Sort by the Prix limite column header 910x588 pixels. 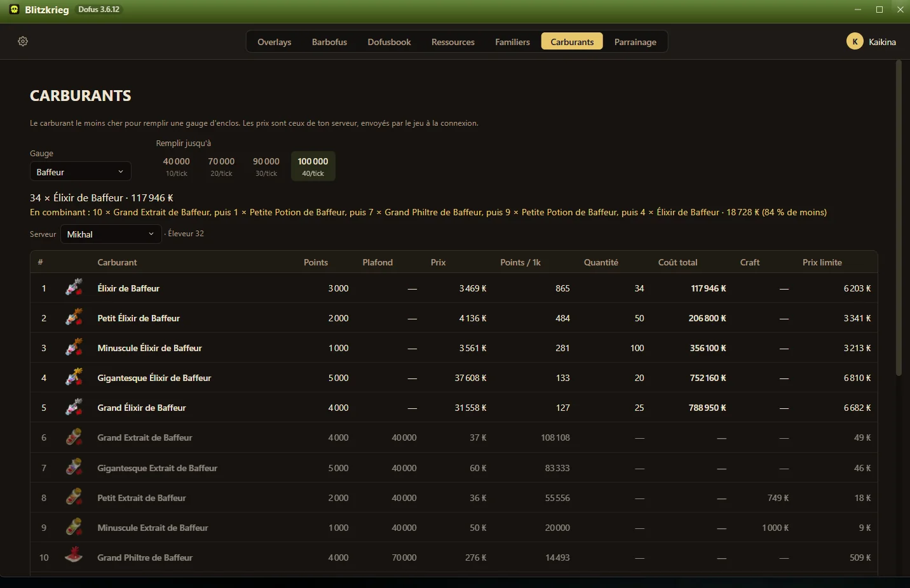click(x=822, y=262)
